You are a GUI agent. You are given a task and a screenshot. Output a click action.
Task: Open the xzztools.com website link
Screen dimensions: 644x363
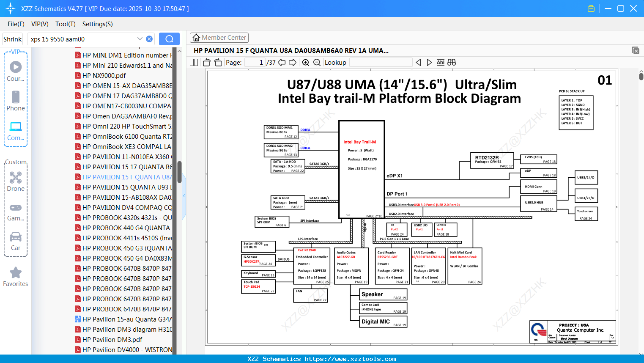[x=350, y=359]
